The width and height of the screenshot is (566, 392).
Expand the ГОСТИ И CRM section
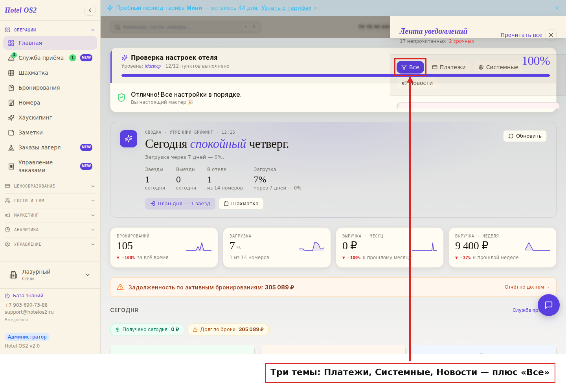coord(50,201)
